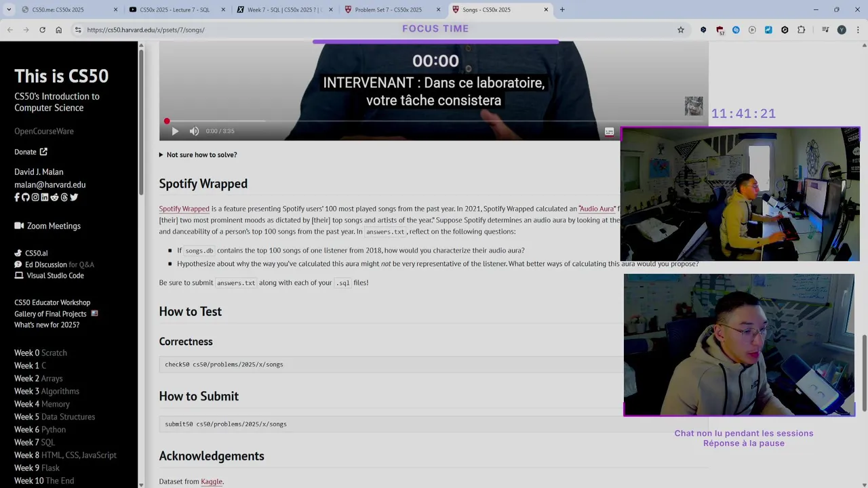Click the 'How to Submit' heading
The width and height of the screenshot is (868, 488).
point(199,396)
